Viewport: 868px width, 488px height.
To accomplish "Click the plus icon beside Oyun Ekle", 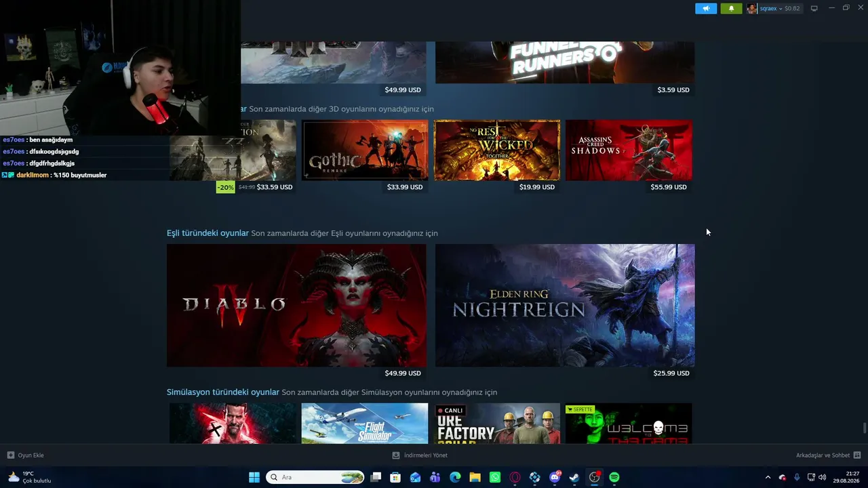I will (x=10, y=455).
